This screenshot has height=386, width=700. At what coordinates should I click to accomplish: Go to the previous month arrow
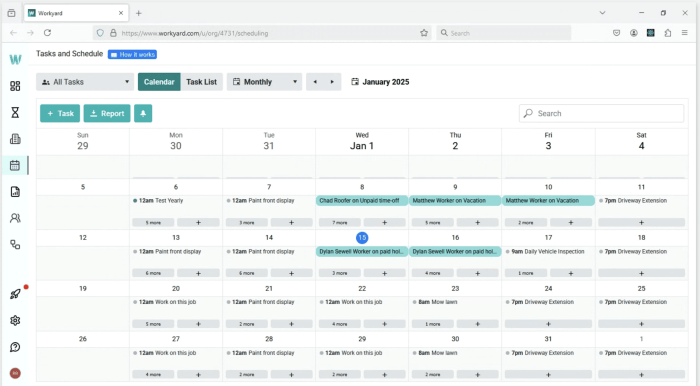[x=315, y=82]
